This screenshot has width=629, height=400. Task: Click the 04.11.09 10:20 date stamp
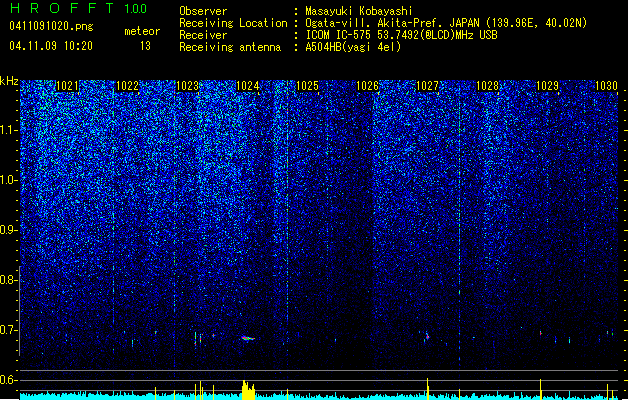click(x=51, y=46)
